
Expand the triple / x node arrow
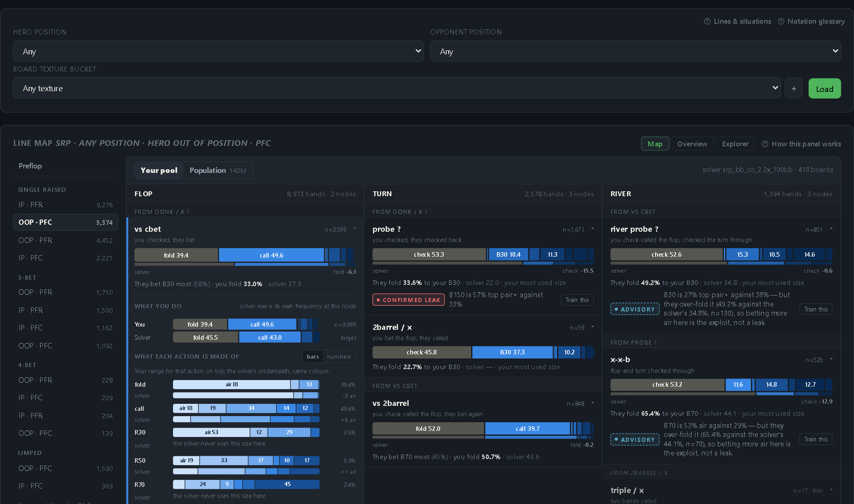pos(832,490)
